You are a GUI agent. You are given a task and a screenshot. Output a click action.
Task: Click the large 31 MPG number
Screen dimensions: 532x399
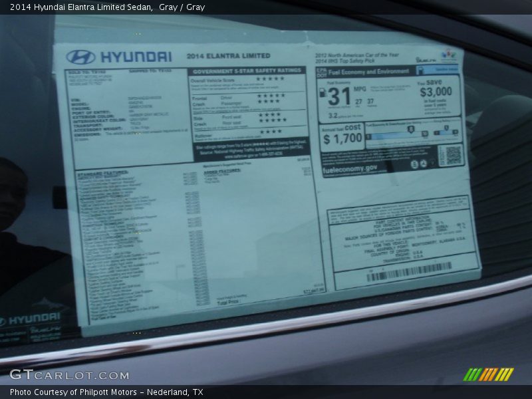click(x=339, y=96)
